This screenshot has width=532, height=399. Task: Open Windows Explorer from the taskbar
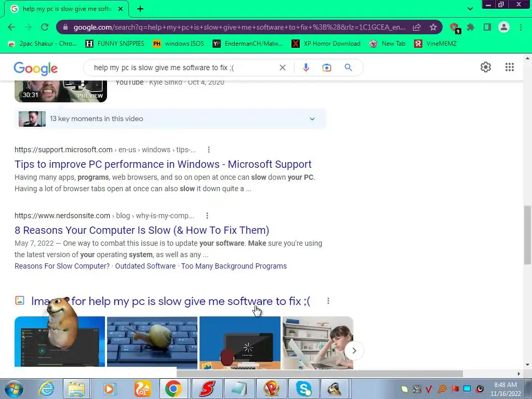click(x=76, y=389)
